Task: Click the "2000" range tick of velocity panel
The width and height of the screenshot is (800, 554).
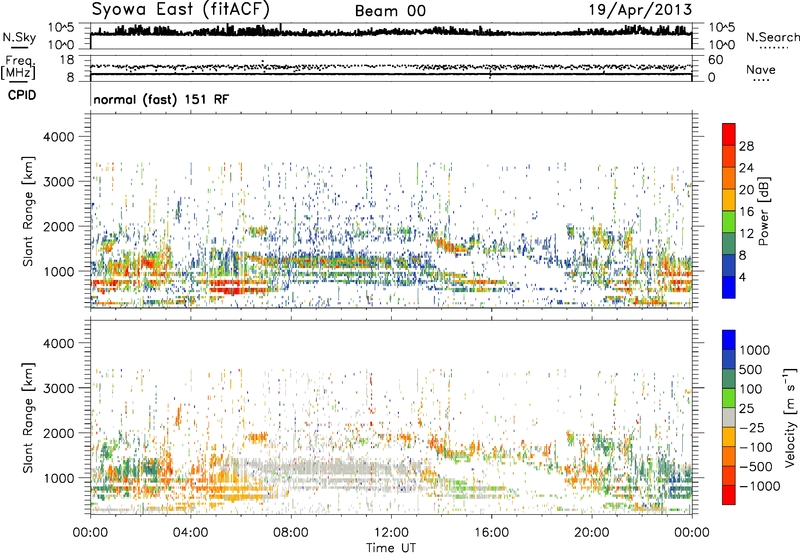Action: [58, 433]
